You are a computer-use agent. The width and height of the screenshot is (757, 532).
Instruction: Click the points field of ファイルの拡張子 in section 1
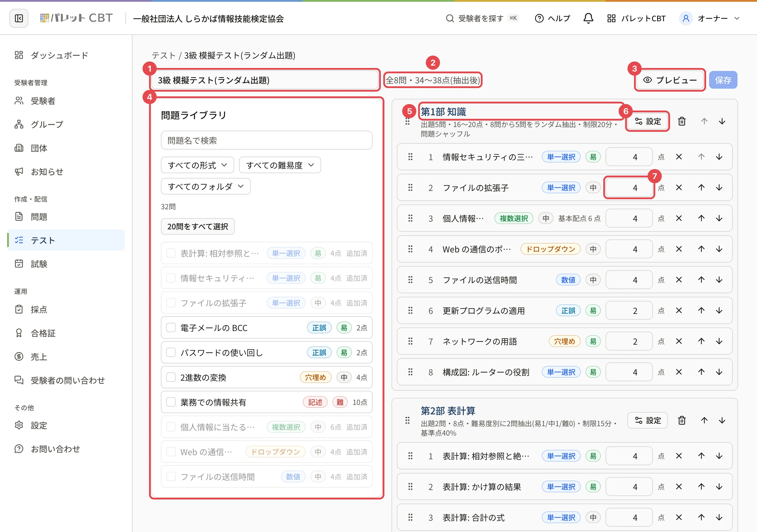pyautogui.click(x=629, y=188)
